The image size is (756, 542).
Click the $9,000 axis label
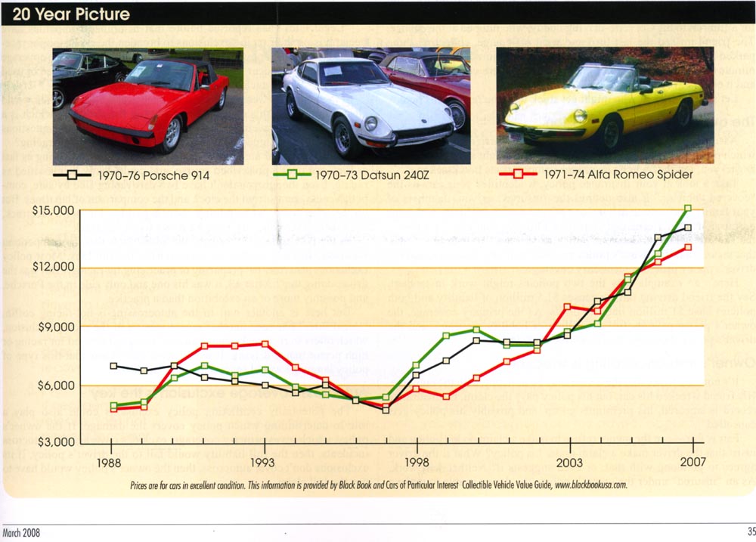56,327
